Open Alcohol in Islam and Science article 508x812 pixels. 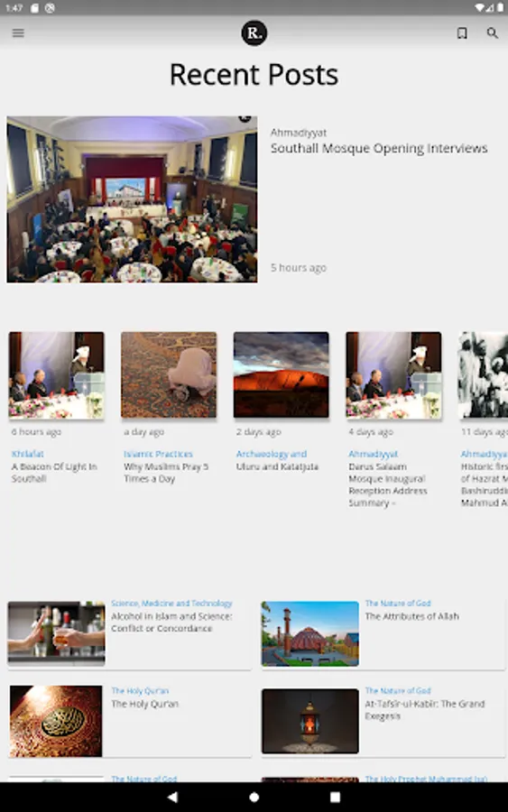click(171, 623)
